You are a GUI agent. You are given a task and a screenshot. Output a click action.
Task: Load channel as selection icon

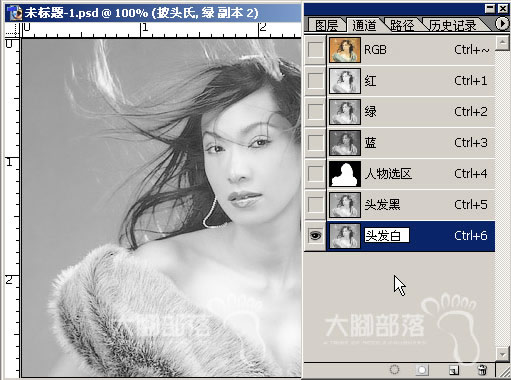(394, 369)
